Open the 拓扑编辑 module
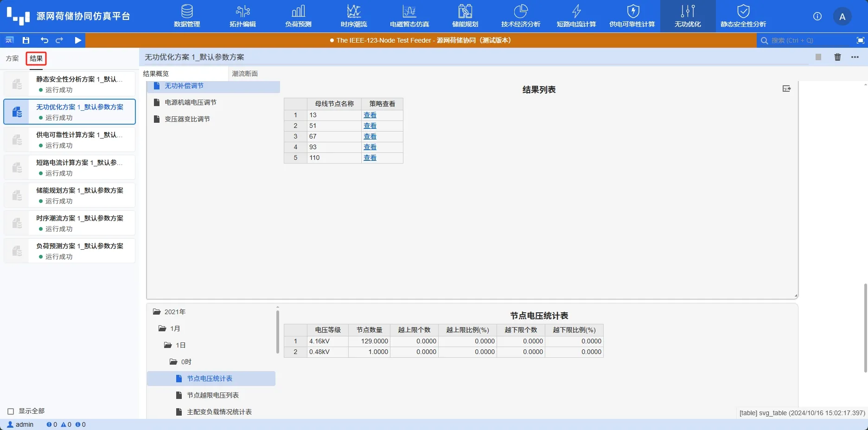 click(x=243, y=16)
